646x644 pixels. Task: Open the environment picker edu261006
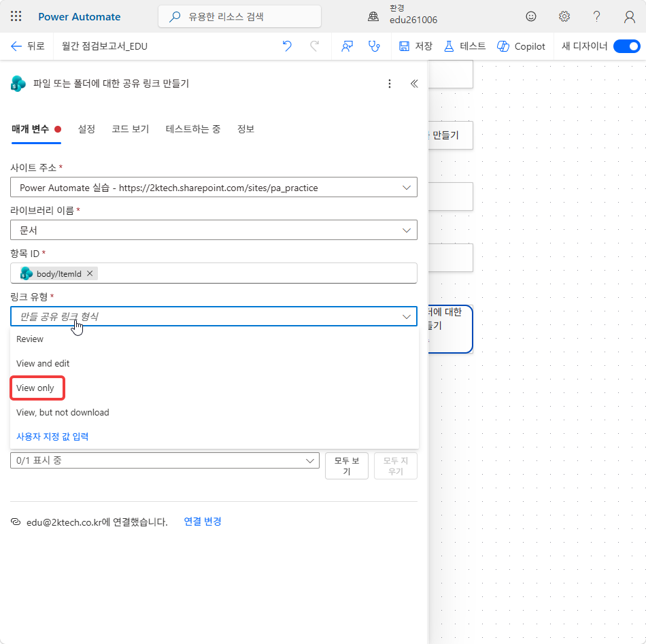coord(403,15)
